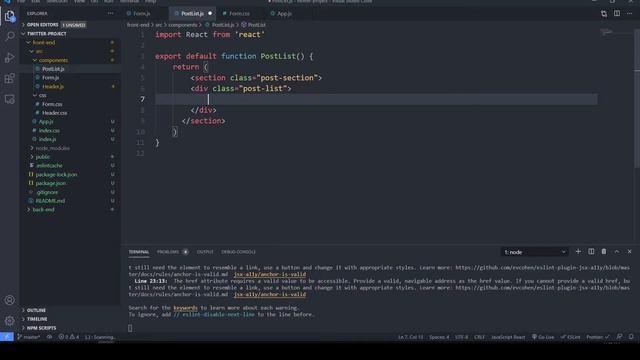
Task: Open the Remote Explorer view
Action: pyautogui.click(x=9, y=99)
